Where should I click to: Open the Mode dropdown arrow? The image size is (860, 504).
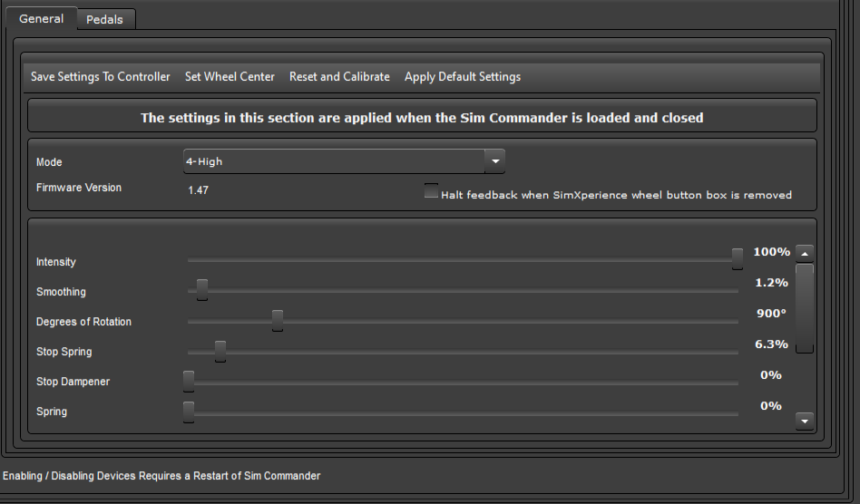[494, 161]
